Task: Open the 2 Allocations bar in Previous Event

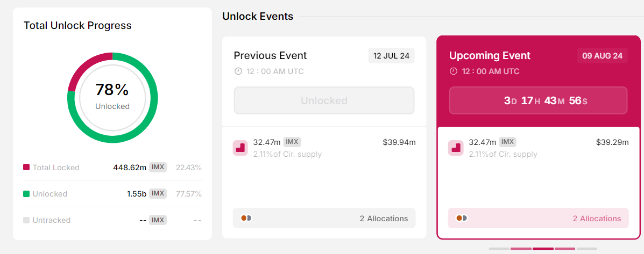Action: coord(324,218)
